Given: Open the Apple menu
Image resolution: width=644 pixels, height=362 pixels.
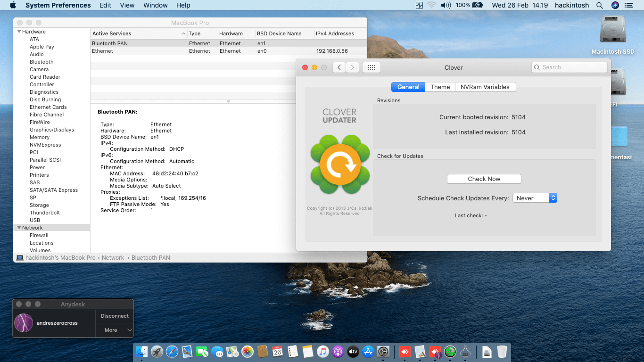Looking at the screenshot, I should tap(13, 5).
